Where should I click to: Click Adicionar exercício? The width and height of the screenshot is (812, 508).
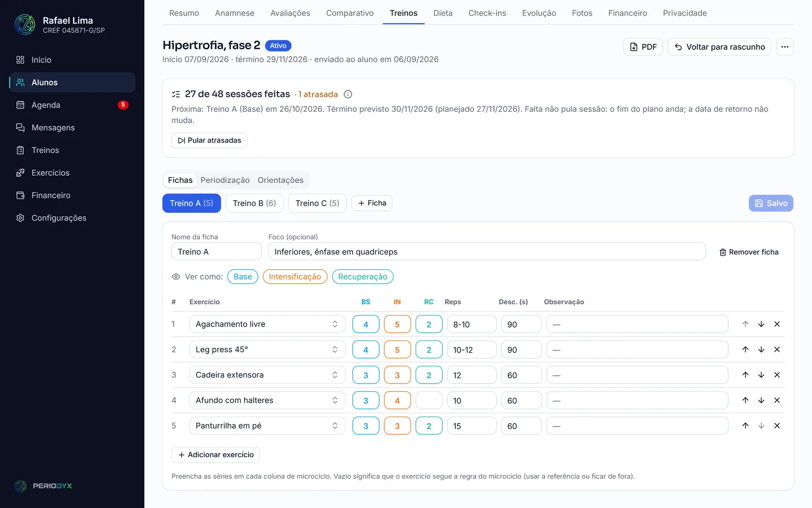[x=216, y=455]
